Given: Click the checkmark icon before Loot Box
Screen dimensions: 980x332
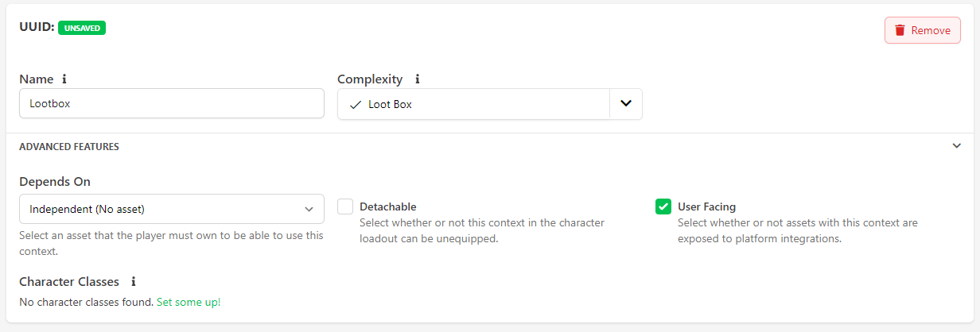Looking at the screenshot, I should point(355,104).
